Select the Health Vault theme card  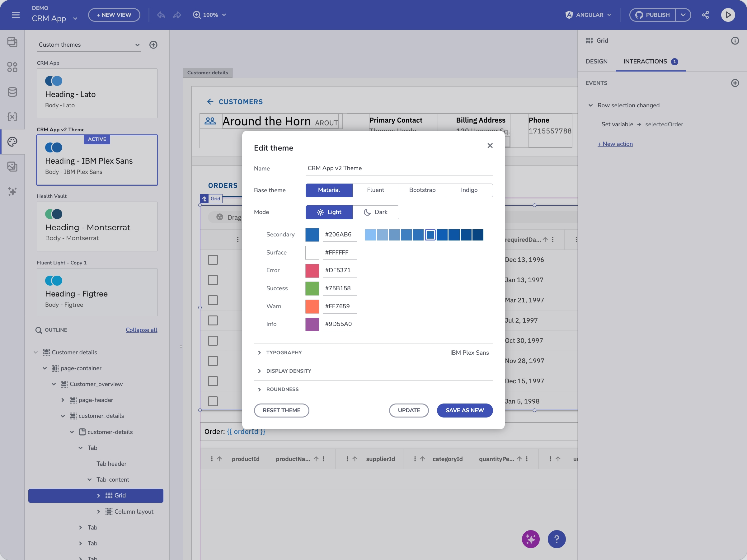click(97, 226)
